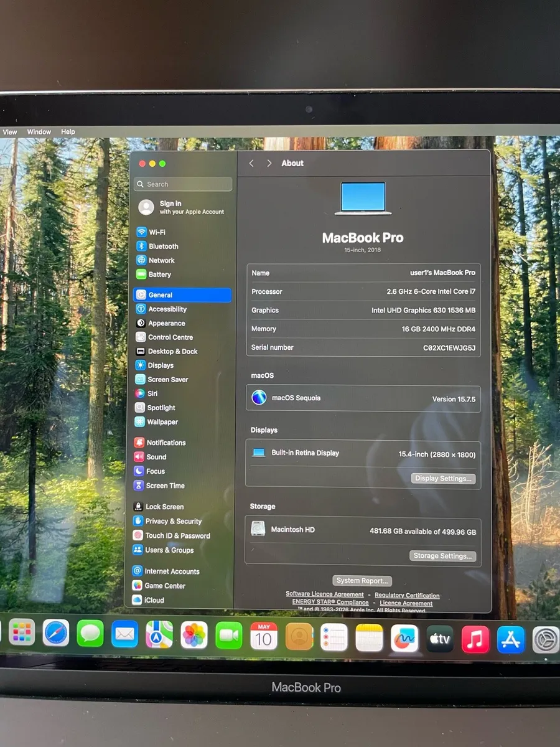Open Contacts from the Dock
560x747 pixels.
coord(299,637)
